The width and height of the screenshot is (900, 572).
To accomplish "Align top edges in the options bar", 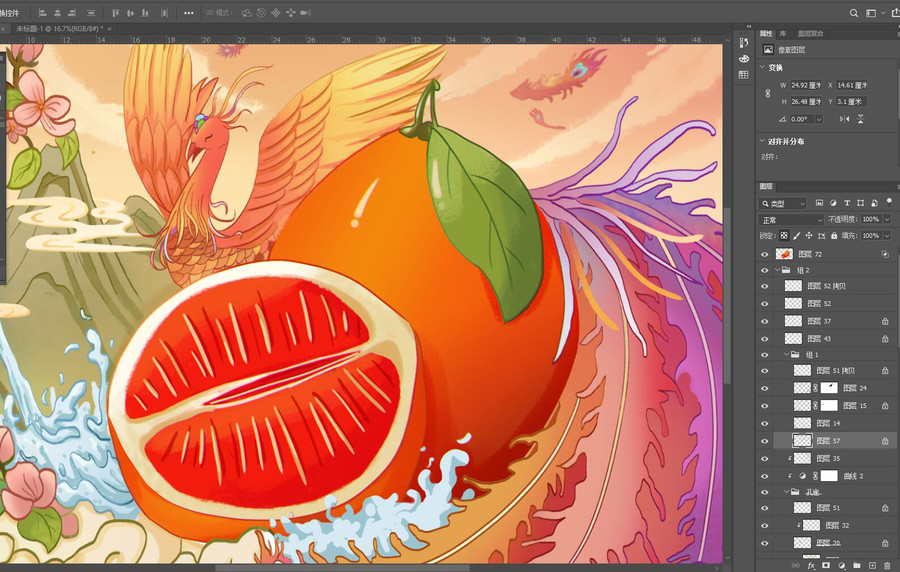I will pos(115,13).
